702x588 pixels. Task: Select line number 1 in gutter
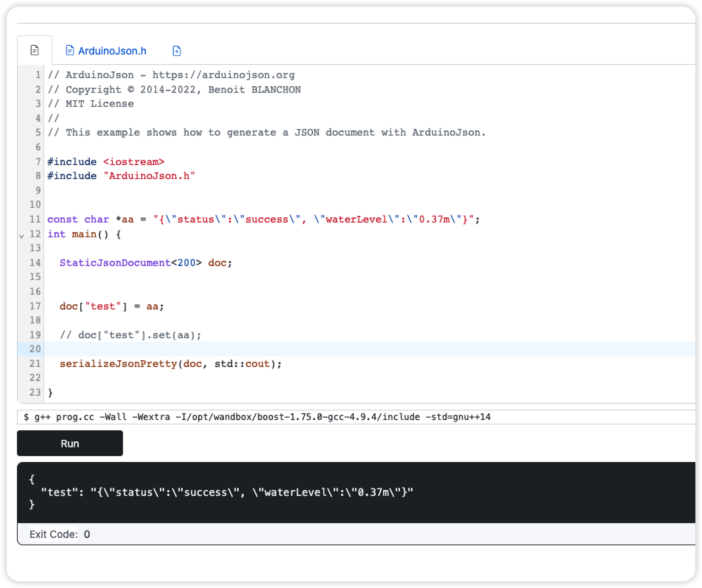coord(38,75)
